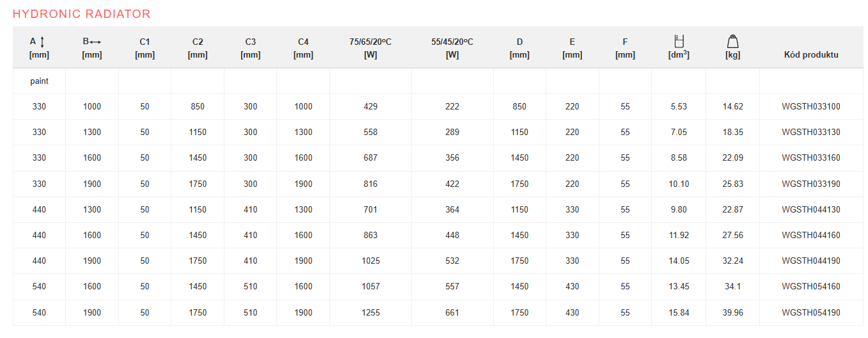Click product code WGSTH054190

[810, 312]
